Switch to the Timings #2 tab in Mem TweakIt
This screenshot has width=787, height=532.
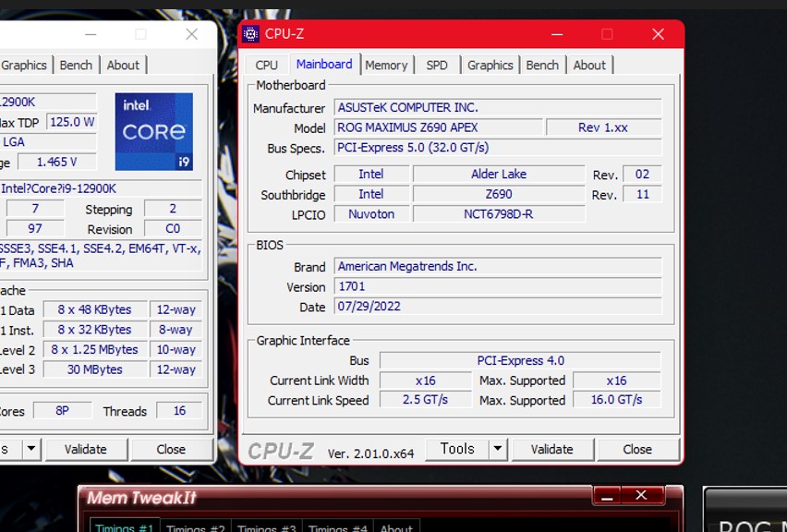coord(195,527)
